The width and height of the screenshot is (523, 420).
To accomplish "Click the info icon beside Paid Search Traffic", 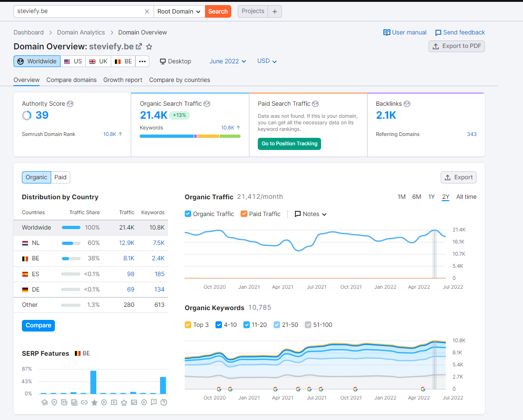I will (x=315, y=104).
